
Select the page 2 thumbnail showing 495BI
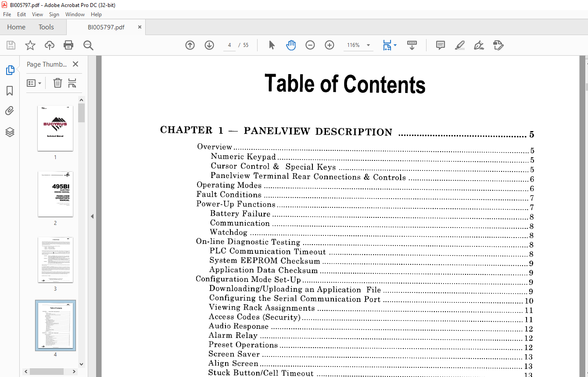click(x=55, y=194)
